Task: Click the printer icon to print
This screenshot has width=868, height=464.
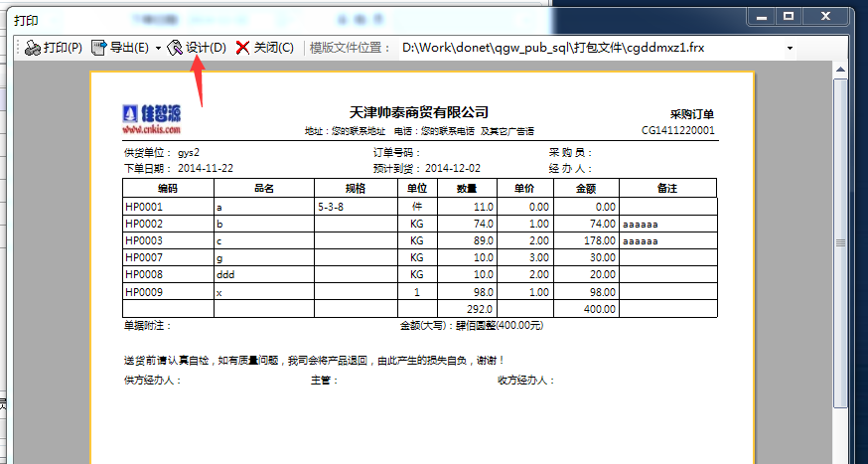Action: (x=32, y=48)
